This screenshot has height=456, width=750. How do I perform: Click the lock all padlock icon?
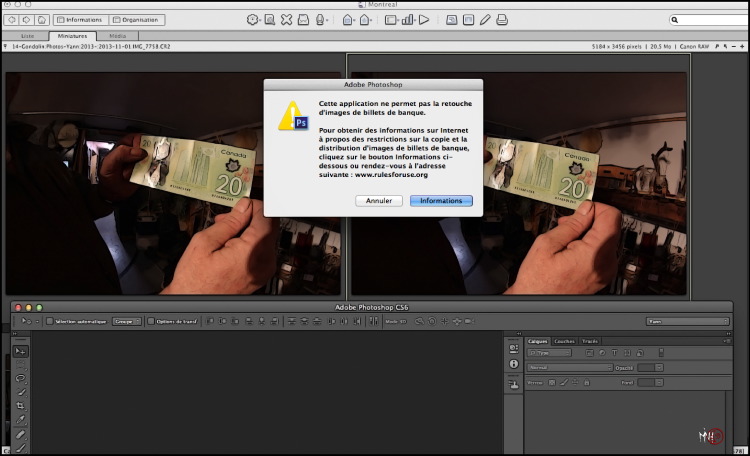click(x=587, y=382)
